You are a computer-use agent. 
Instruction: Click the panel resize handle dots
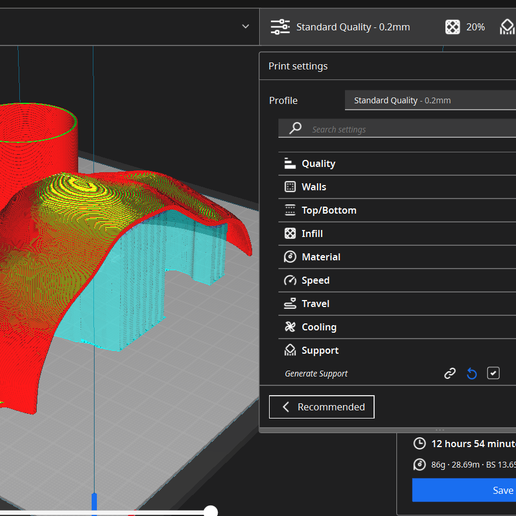440,430
